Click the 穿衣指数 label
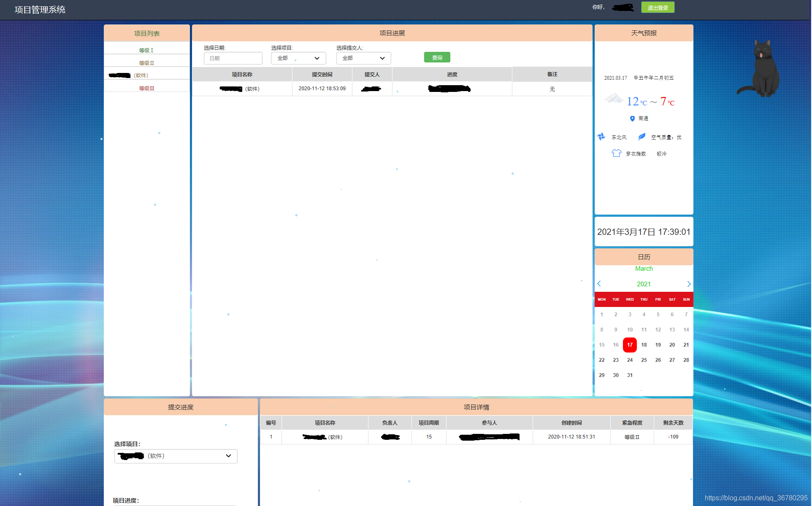This screenshot has height=506, width=812. (636, 153)
